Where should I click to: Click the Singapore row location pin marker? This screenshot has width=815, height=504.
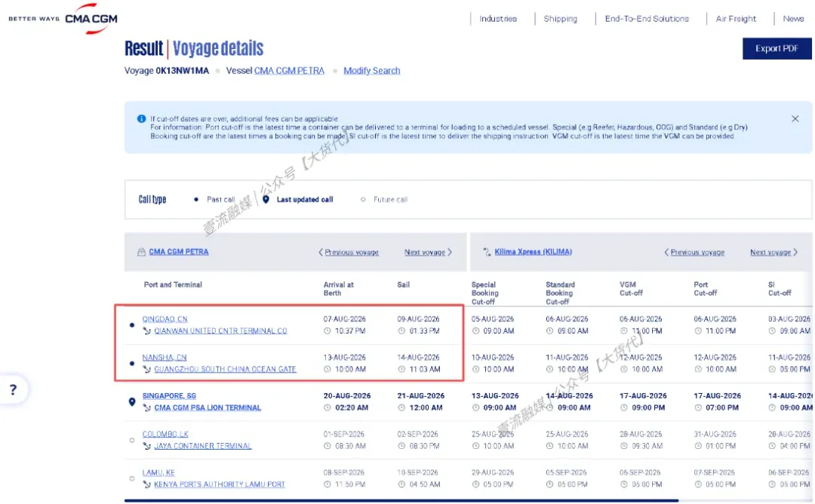coord(132,401)
